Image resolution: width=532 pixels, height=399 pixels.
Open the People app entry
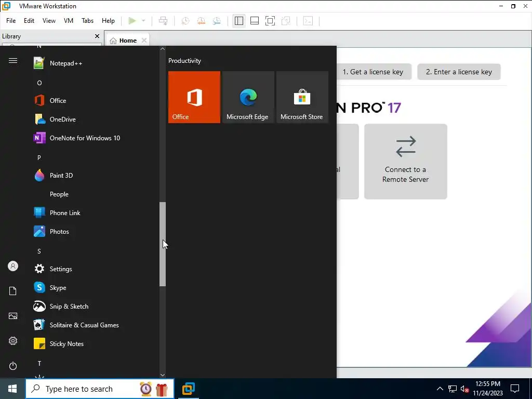95,194
